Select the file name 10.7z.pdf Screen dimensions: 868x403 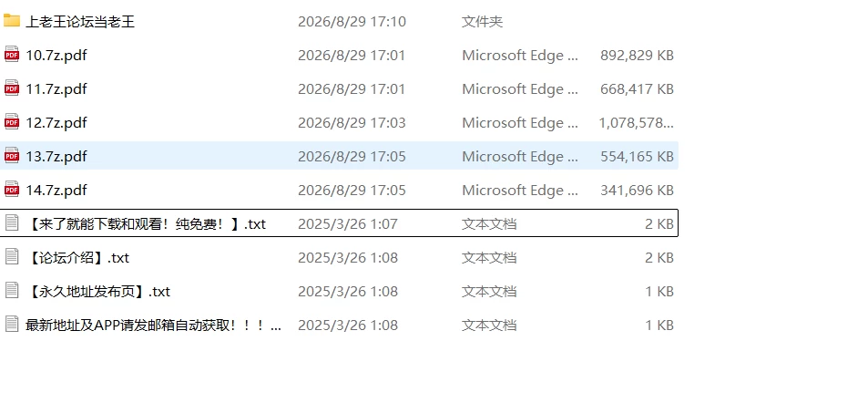(56, 56)
